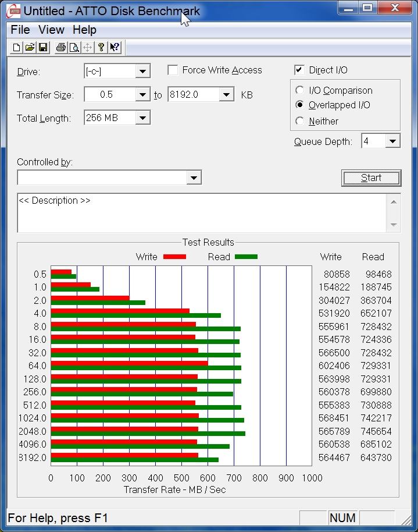This screenshot has height=532, width=418.
Task: Maximize the ATTO Disk Benchmark window
Action: tap(367, 8)
